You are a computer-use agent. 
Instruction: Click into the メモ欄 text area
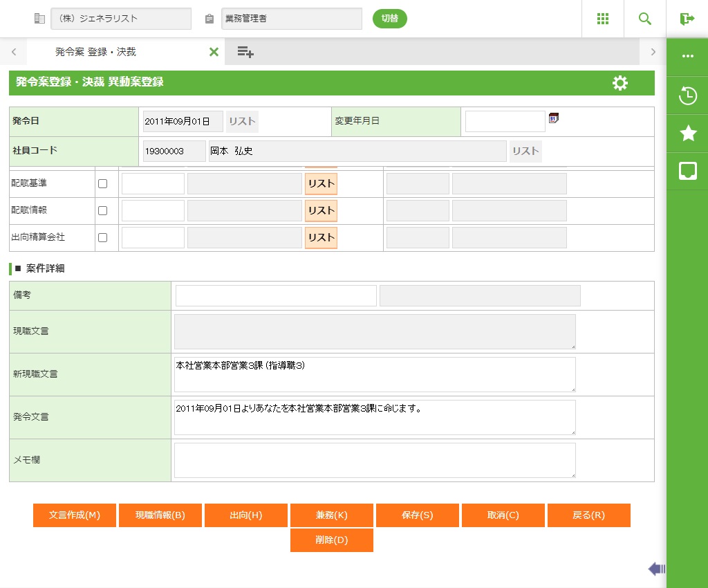374,460
